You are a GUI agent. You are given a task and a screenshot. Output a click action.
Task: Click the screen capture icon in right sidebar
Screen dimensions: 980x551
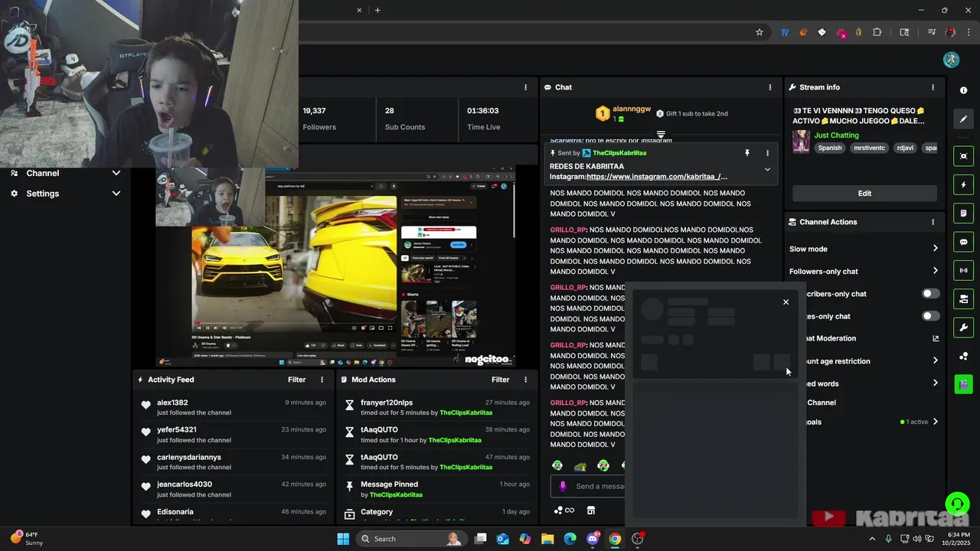[x=963, y=156]
